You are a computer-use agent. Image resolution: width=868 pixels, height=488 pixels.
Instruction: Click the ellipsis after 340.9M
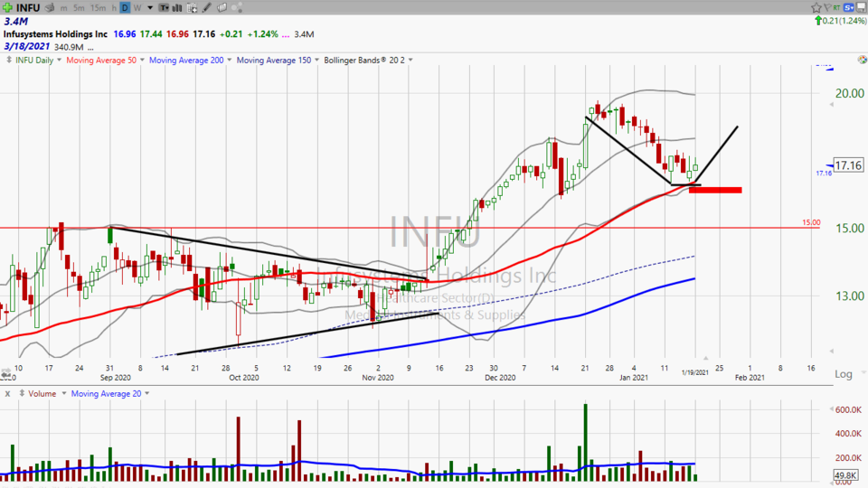point(90,47)
